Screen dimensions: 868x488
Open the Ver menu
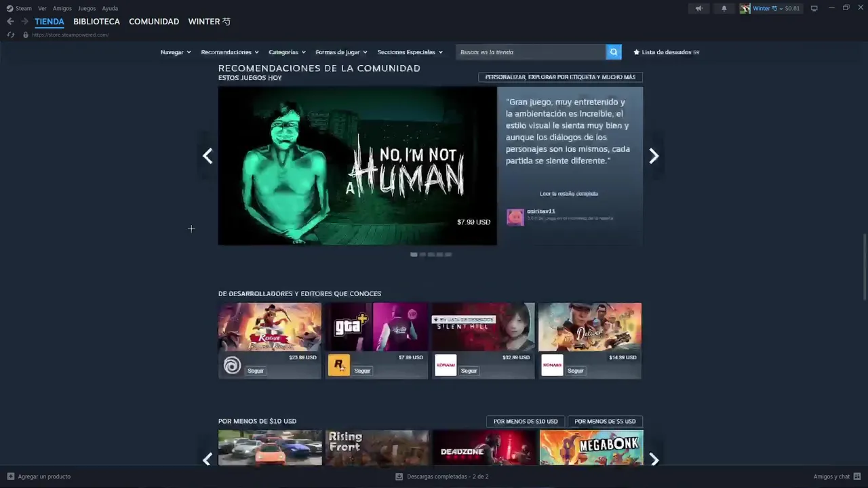click(x=42, y=8)
